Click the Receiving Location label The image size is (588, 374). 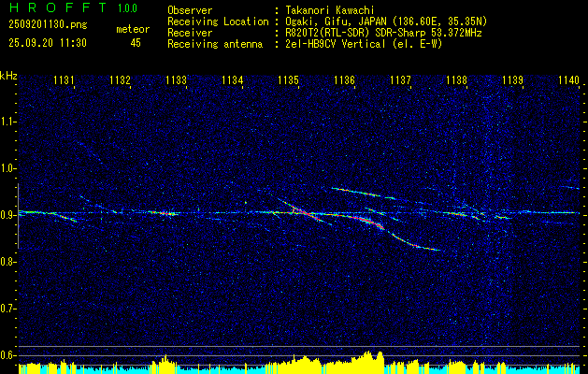click(x=218, y=22)
